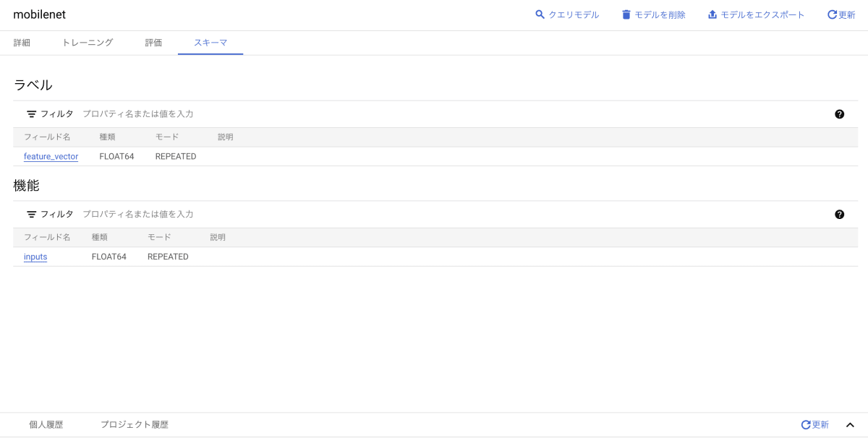Image resolution: width=868 pixels, height=438 pixels.
Task: Click filter icon in 機能 section
Action: point(32,215)
